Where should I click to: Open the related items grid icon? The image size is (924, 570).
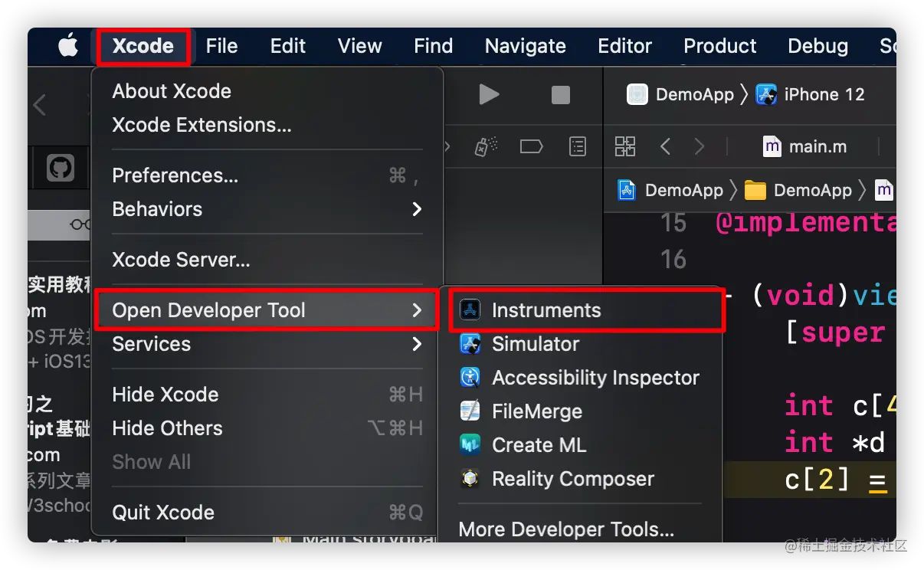pos(625,146)
